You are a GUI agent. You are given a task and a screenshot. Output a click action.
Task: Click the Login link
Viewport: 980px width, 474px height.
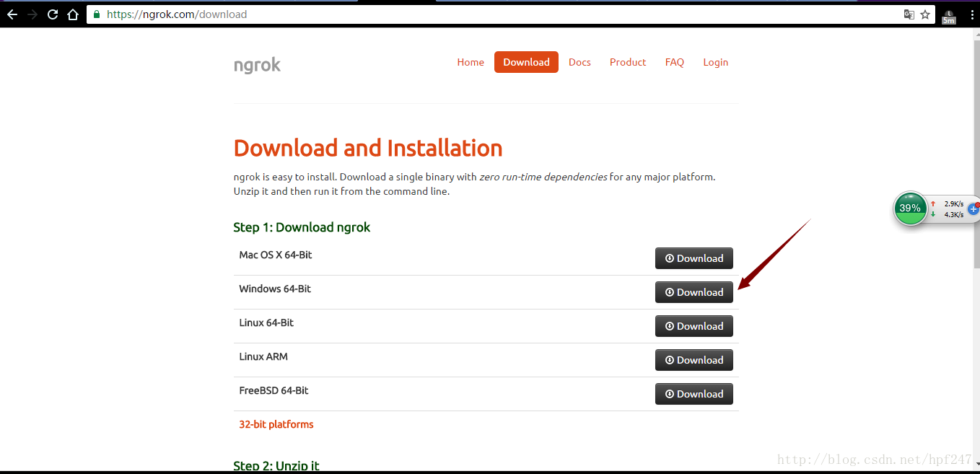tap(716, 62)
